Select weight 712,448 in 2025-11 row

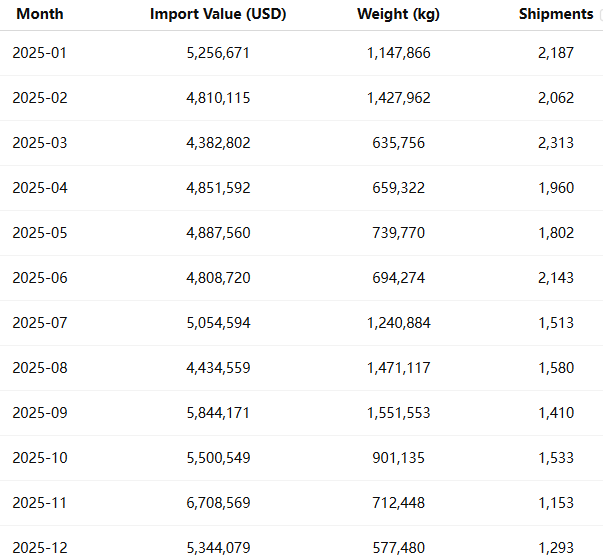(398, 503)
